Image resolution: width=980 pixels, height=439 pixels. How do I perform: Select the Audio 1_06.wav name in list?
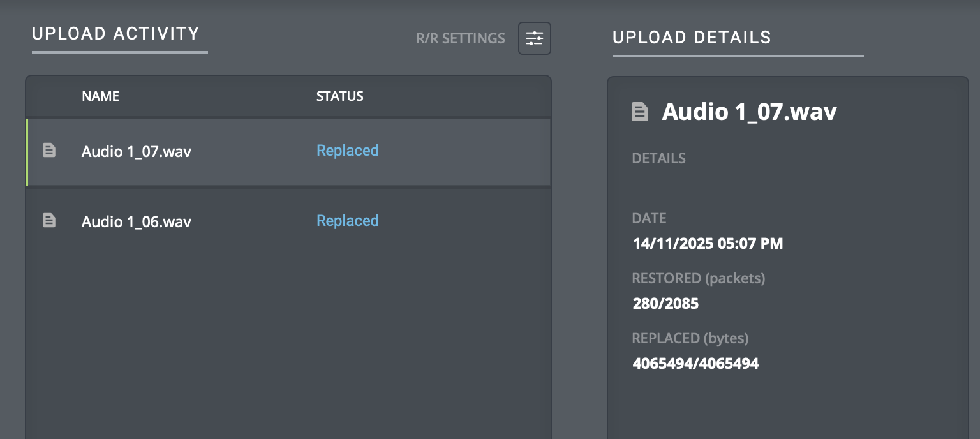tap(137, 221)
